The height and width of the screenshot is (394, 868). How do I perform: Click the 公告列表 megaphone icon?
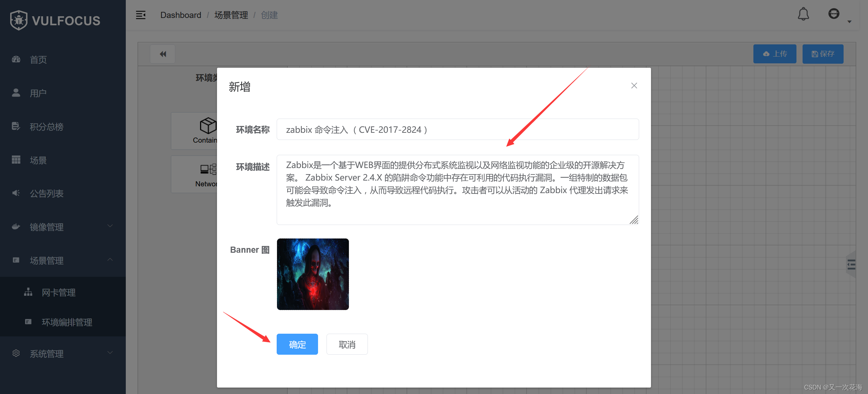16,193
